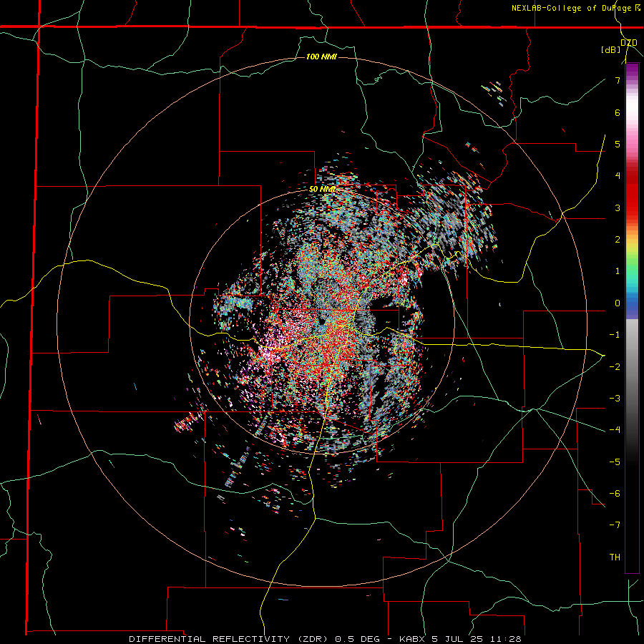
Task: Click the scale value 3
Action: (x=618, y=208)
